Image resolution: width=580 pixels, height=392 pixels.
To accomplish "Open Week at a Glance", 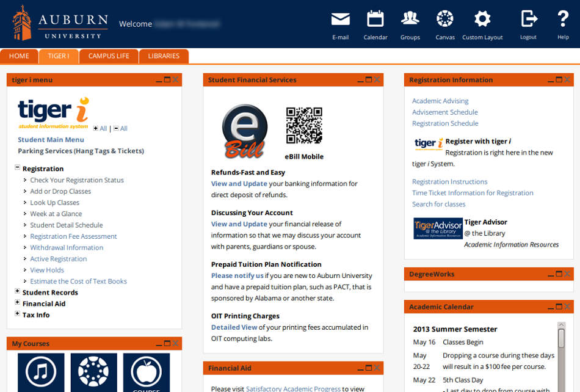I will (x=56, y=214).
